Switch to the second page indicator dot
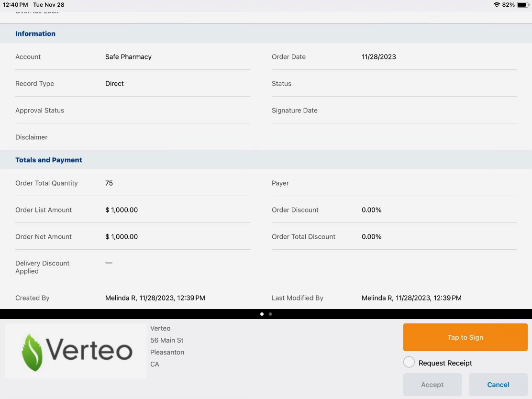 [270, 314]
